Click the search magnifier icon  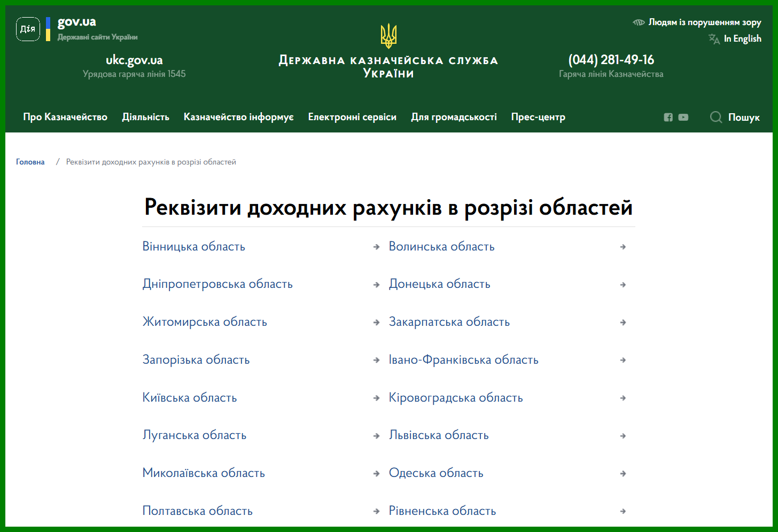pos(716,118)
